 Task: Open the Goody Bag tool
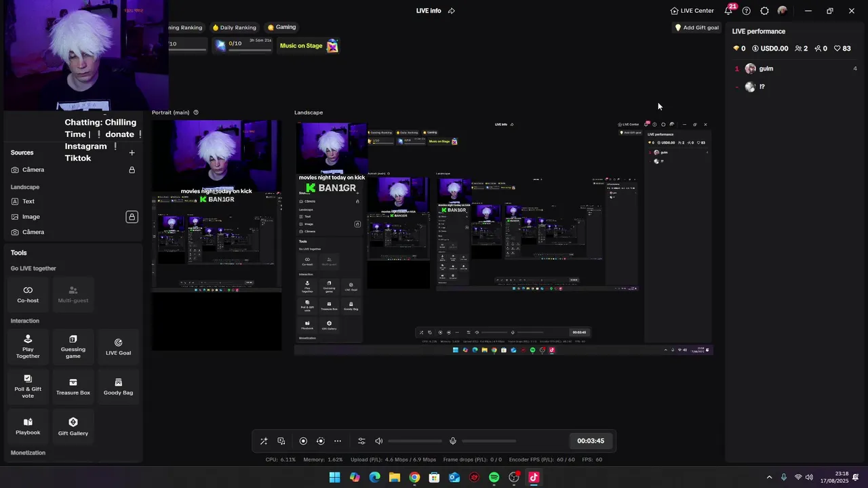click(118, 386)
